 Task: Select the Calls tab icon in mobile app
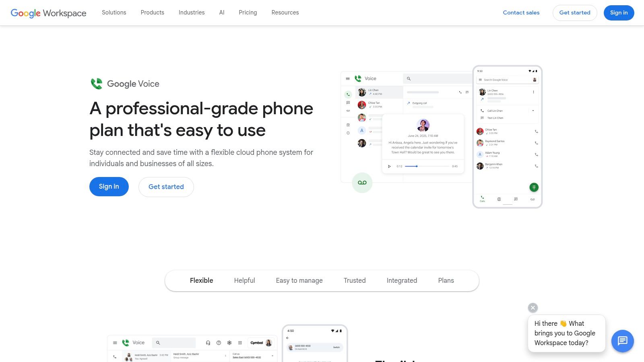pyautogui.click(x=482, y=198)
